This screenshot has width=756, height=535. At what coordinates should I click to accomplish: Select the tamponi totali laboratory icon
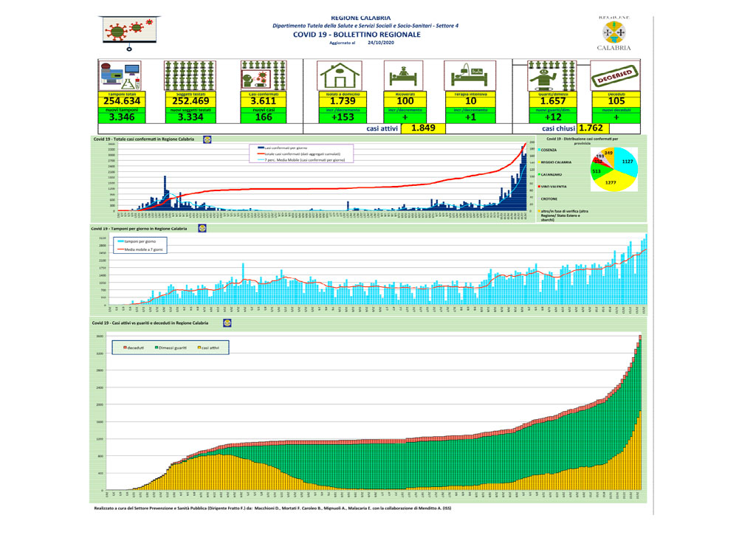[x=120, y=76]
